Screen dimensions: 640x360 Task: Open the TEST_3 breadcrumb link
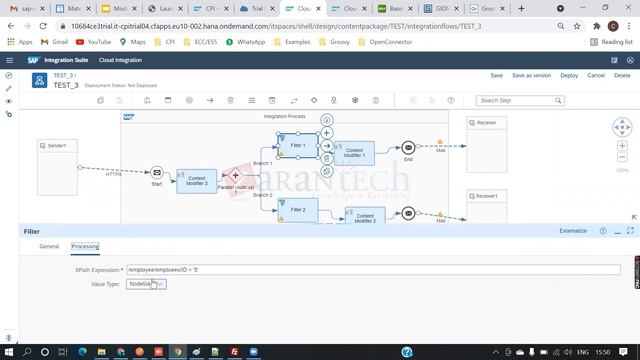(63, 76)
